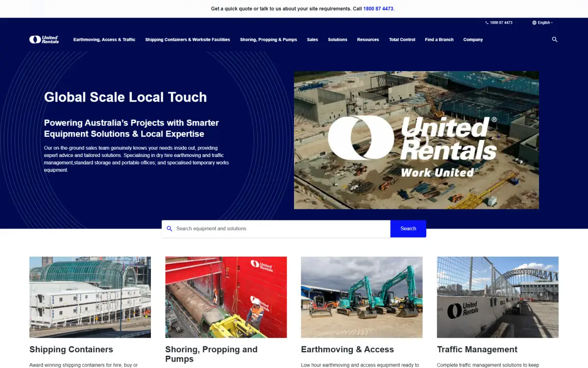Open Shipping Containers & Worksite Facilities menu

188,40
